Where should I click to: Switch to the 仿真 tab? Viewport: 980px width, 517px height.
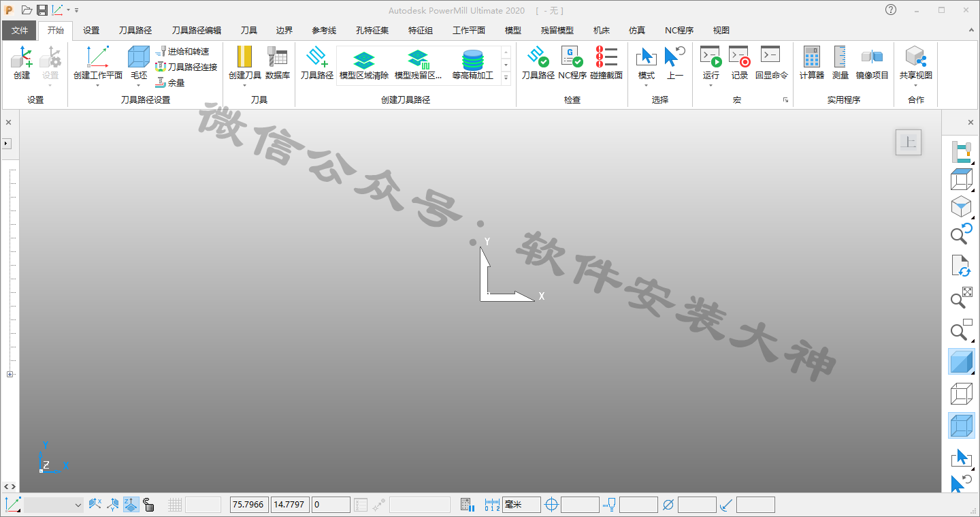click(637, 31)
